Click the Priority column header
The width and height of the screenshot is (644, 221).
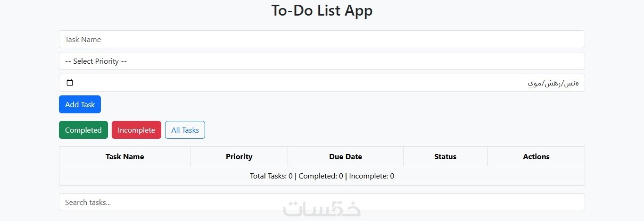point(239,157)
